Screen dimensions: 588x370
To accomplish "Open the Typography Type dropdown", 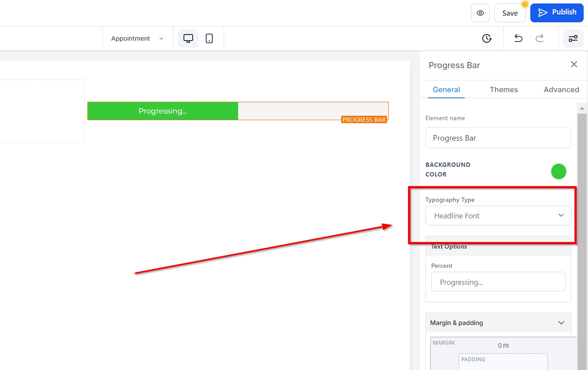I will [x=498, y=216].
